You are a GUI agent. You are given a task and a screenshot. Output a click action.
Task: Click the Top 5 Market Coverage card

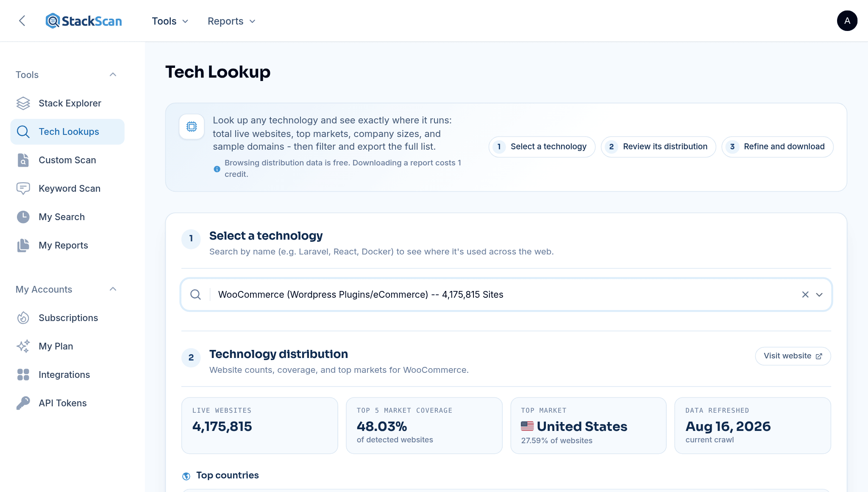click(424, 425)
